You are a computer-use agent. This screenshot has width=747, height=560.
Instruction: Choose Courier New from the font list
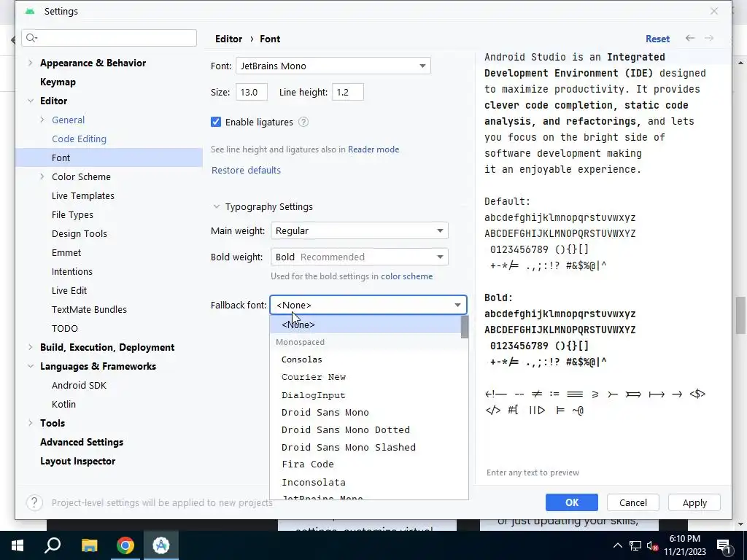(x=365, y=377)
